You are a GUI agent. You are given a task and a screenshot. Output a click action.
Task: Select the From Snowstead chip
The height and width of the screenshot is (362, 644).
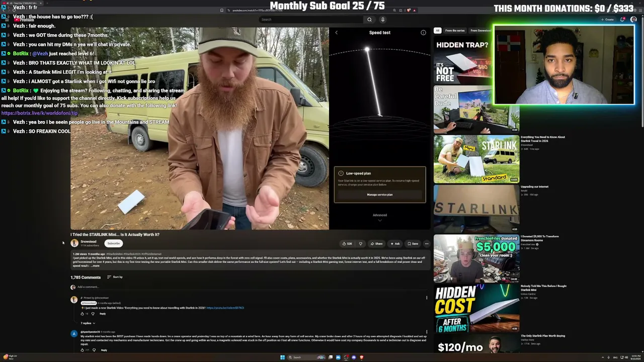480,31
